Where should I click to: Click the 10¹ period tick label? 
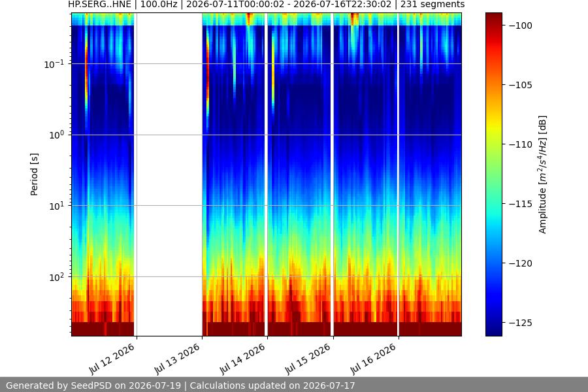(x=56, y=206)
